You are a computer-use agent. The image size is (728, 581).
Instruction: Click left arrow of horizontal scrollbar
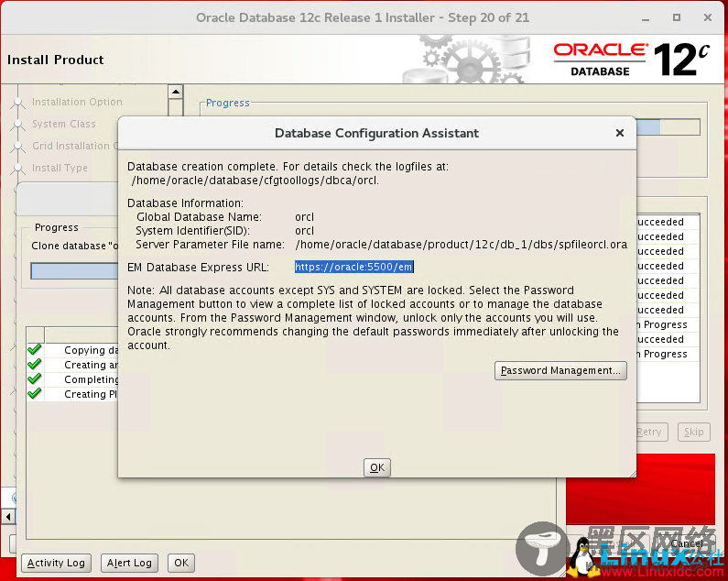[8, 516]
